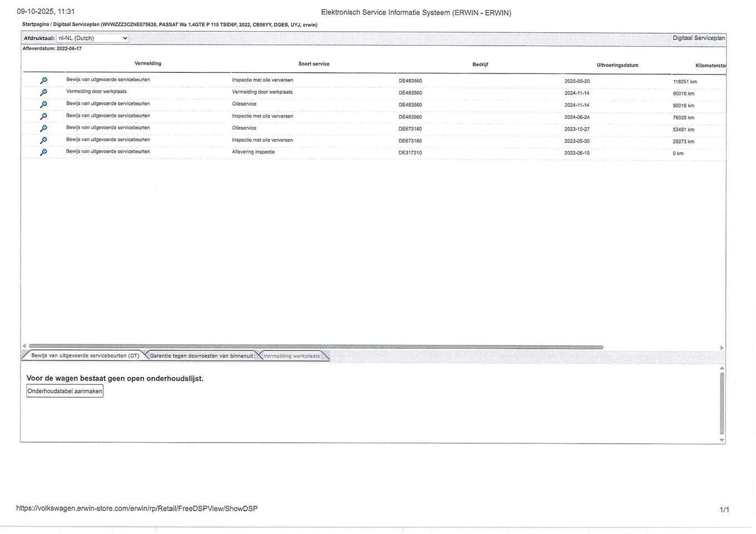This screenshot has width=756, height=534.
Task: Click magnifier for Vermelding door werkplaats row
Action: 43,92
